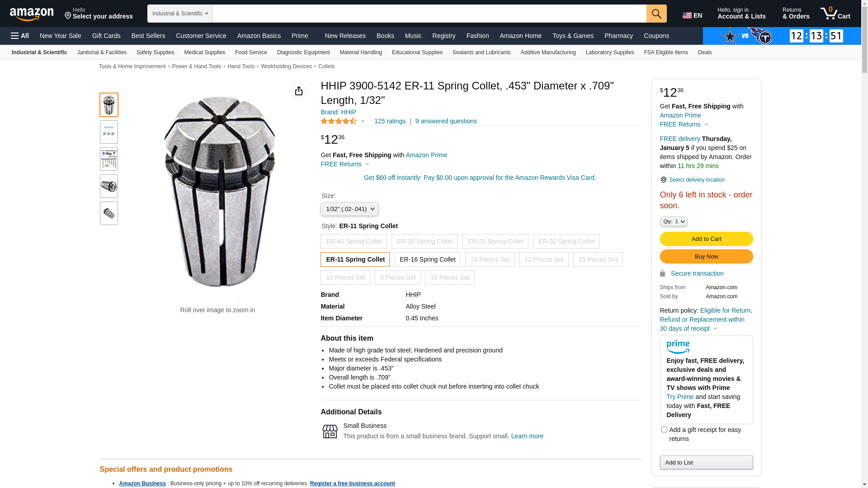Click the select delivery location pin icon
This screenshot has height=488, width=868.
click(x=663, y=180)
